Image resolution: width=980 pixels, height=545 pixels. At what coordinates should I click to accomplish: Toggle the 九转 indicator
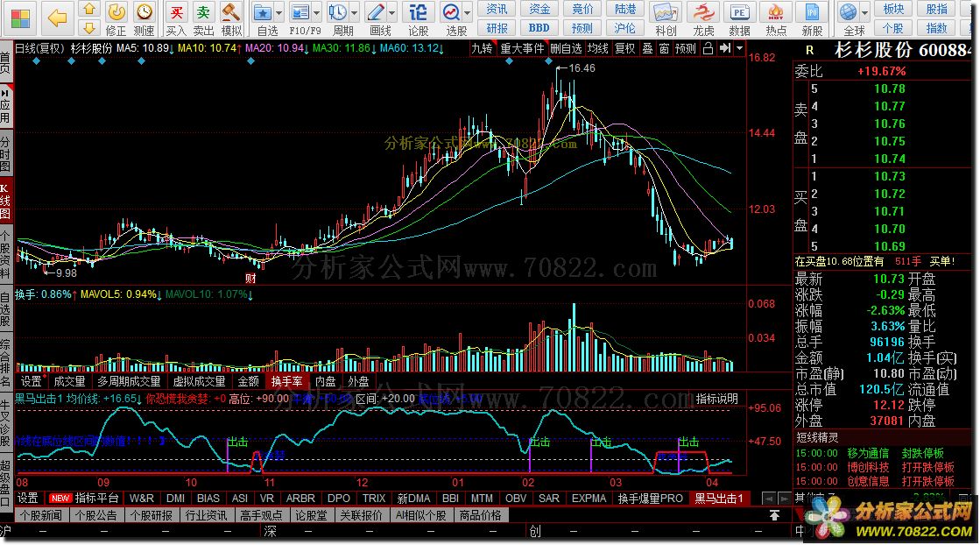[x=482, y=48]
